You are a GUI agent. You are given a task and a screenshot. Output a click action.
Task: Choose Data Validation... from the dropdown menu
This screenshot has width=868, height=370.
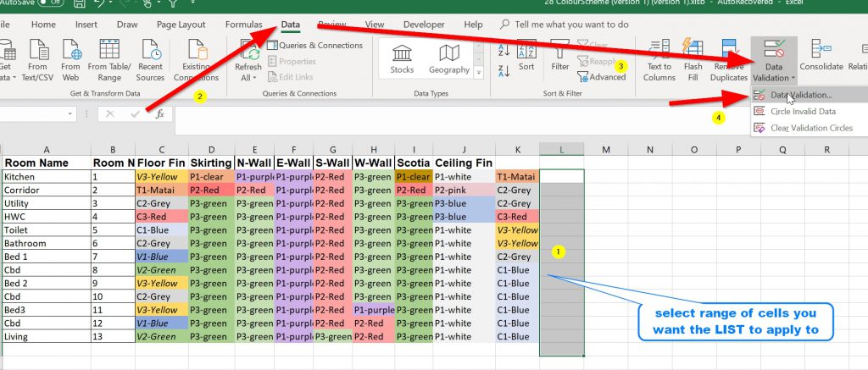coord(800,95)
